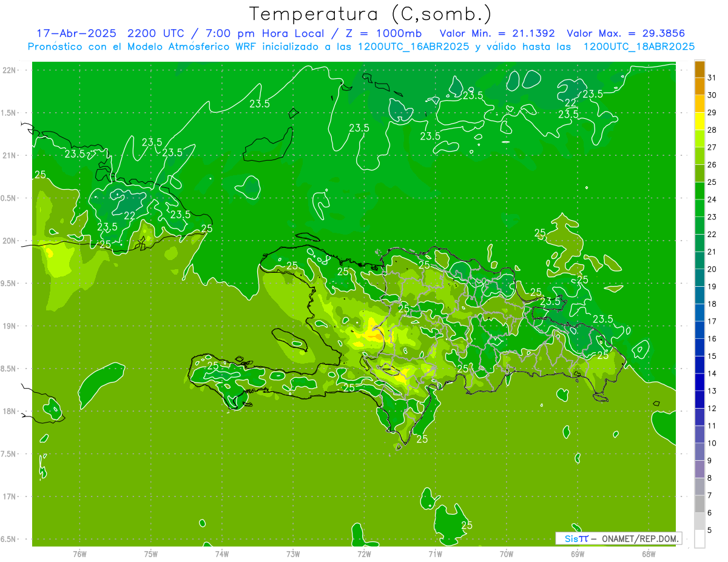728x562 pixels.
Task: Click the legend value '31'
Action: (x=712, y=77)
